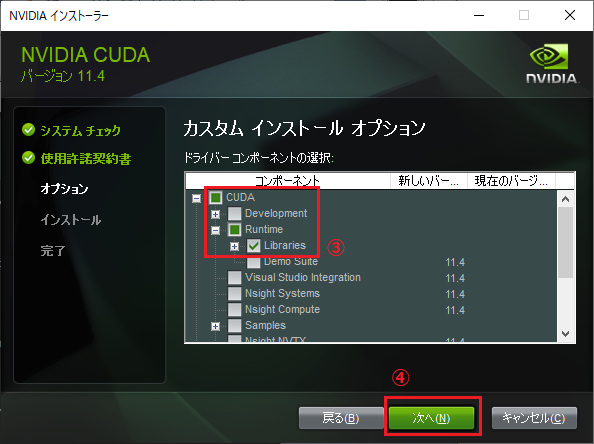
Task: Toggle the Runtime checkbox
Action: (x=234, y=229)
